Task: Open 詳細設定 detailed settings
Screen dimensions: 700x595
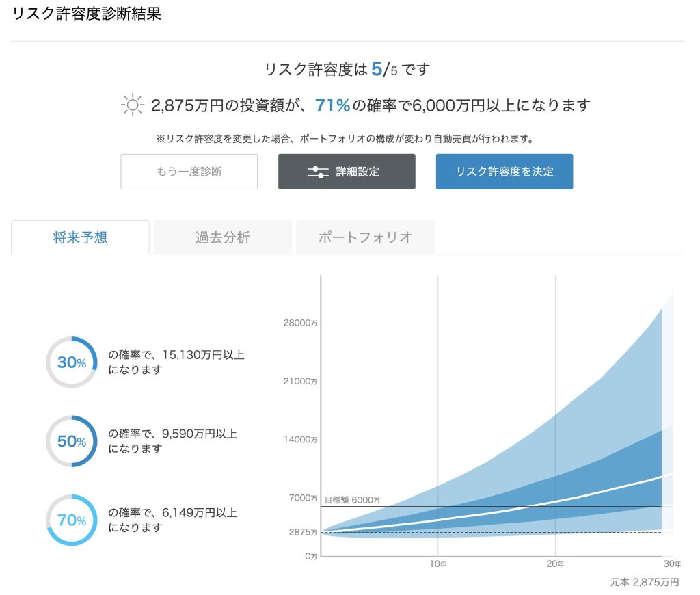Action: tap(347, 172)
